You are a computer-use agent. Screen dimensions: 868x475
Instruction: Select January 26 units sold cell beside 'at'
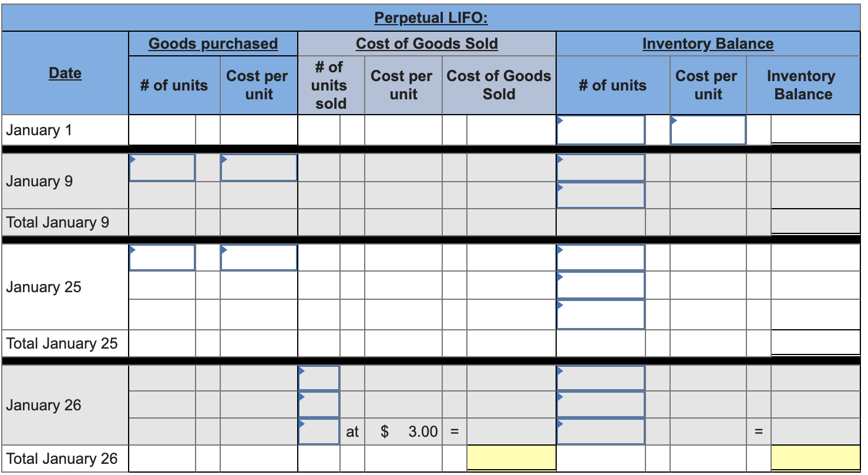pyautogui.click(x=319, y=431)
